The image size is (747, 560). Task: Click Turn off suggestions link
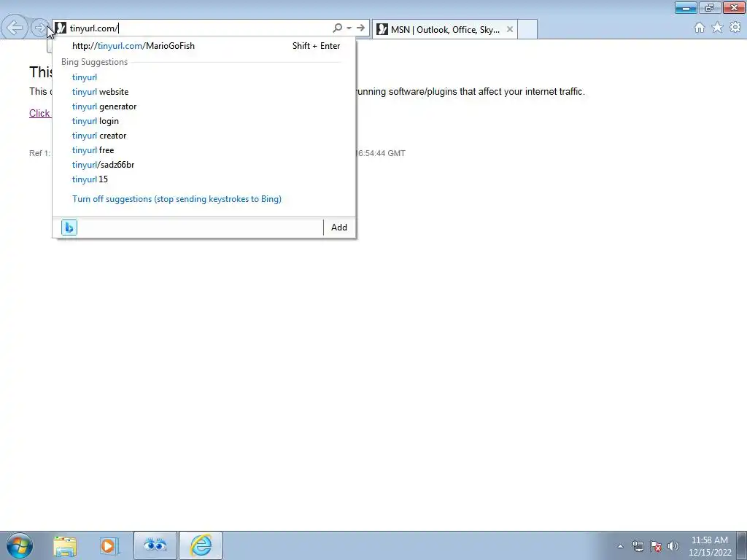177,199
